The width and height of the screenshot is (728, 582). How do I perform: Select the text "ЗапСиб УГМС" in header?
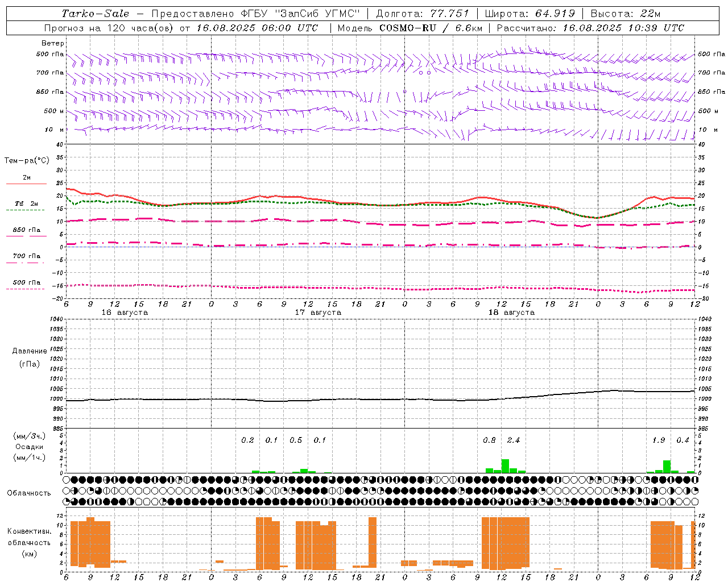pyautogui.click(x=318, y=14)
